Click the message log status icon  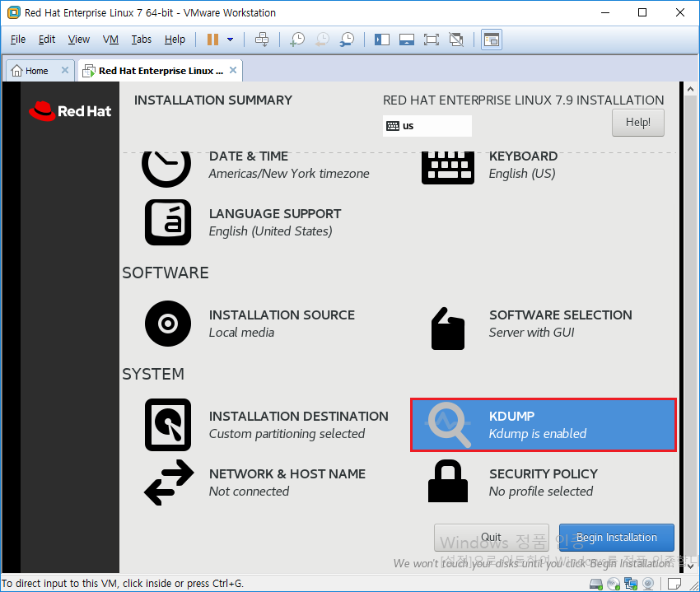click(674, 584)
